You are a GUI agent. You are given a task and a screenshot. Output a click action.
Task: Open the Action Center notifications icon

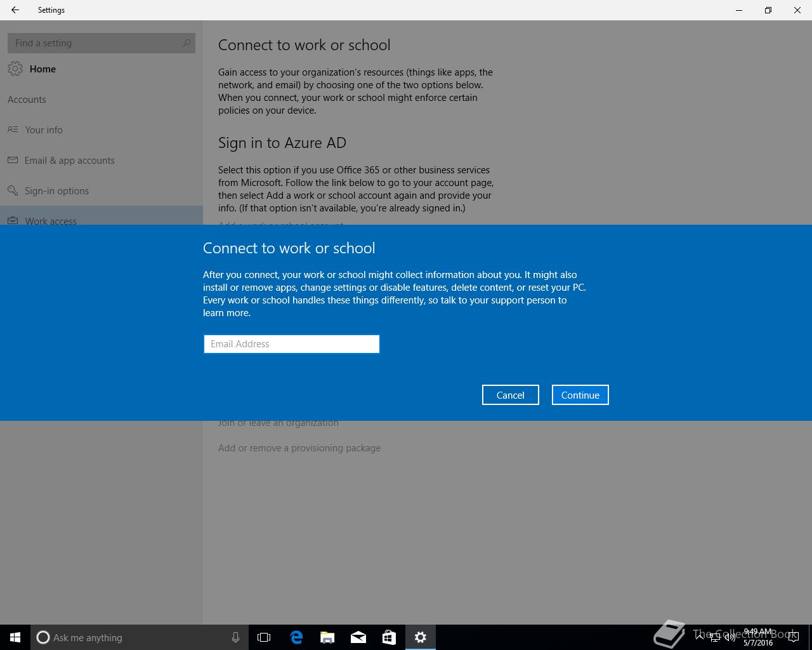[793, 637]
